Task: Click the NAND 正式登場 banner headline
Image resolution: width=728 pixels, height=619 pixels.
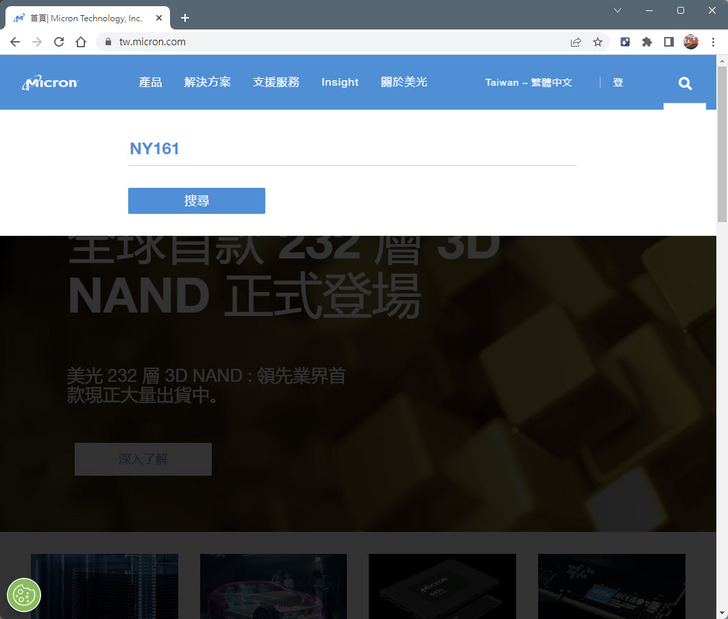Action: click(x=245, y=295)
